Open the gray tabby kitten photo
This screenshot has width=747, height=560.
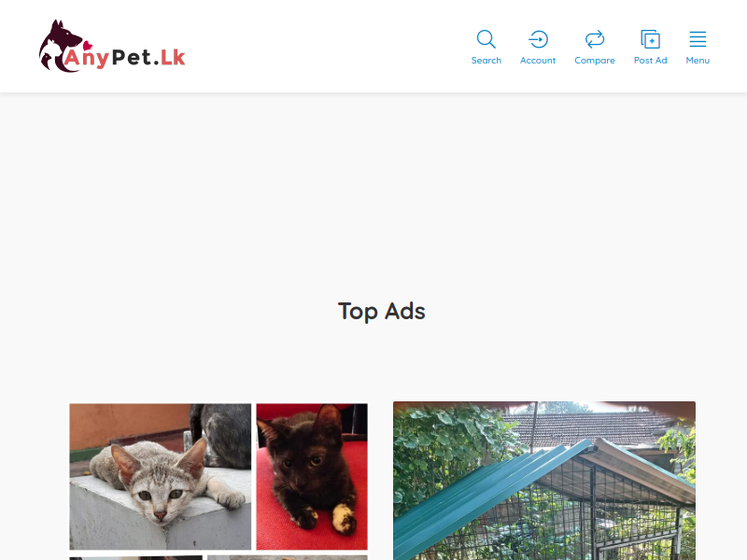pyautogui.click(x=160, y=477)
